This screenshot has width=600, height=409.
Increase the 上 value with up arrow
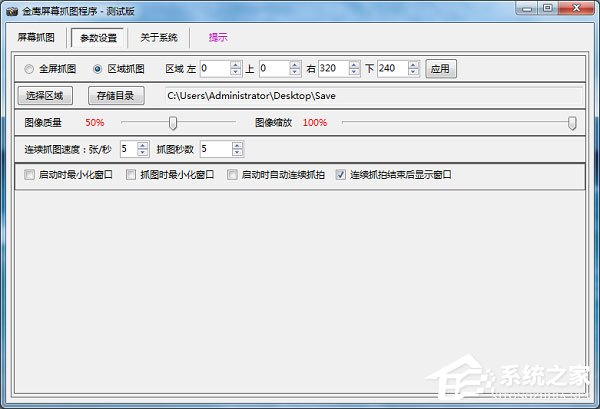[295, 65]
